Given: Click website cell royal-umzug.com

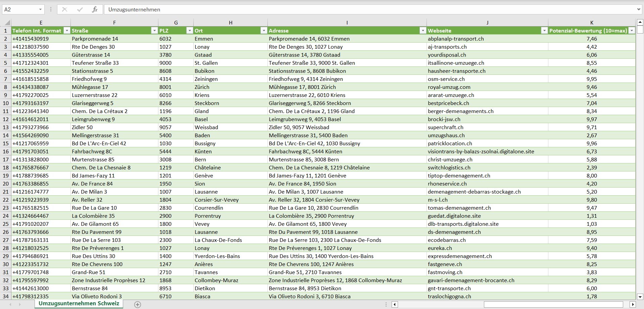Looking at the screenshot, I should point(487,87).
